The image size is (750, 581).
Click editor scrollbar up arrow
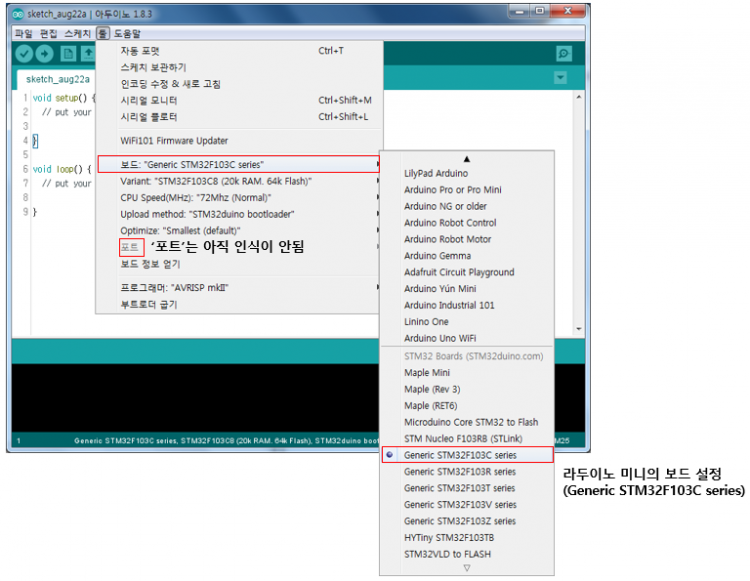(x=579, y=97)
